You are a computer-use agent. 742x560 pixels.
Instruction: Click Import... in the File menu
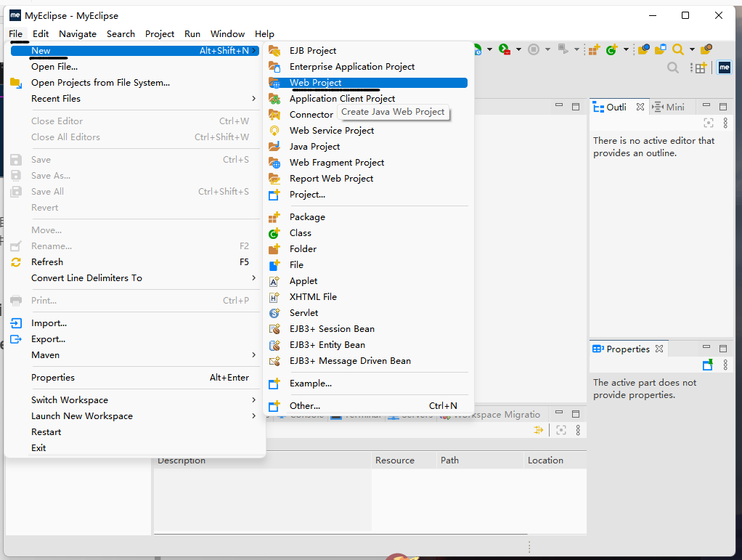point(134,323)
